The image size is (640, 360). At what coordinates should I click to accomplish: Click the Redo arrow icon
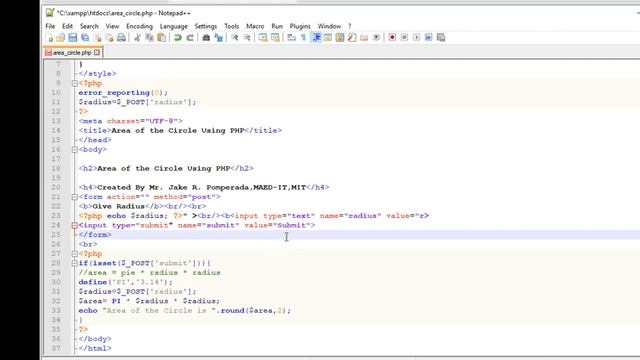(x=190, y=38)
